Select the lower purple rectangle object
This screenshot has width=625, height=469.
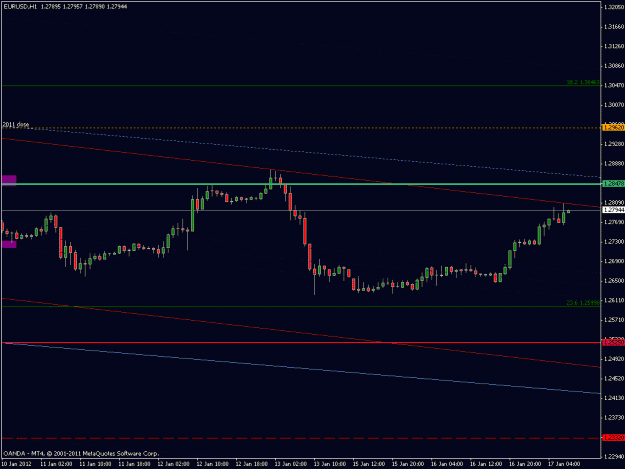pyautogui.click(x=9, y=244)
